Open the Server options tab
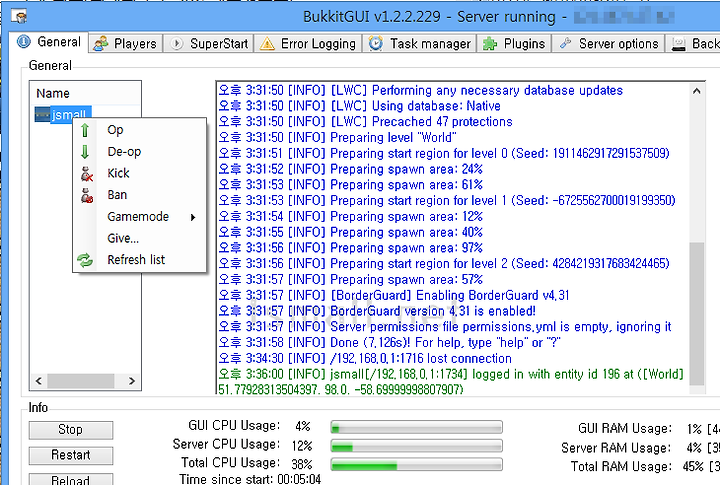Screen dimensions: 720x485 (609, 44)
